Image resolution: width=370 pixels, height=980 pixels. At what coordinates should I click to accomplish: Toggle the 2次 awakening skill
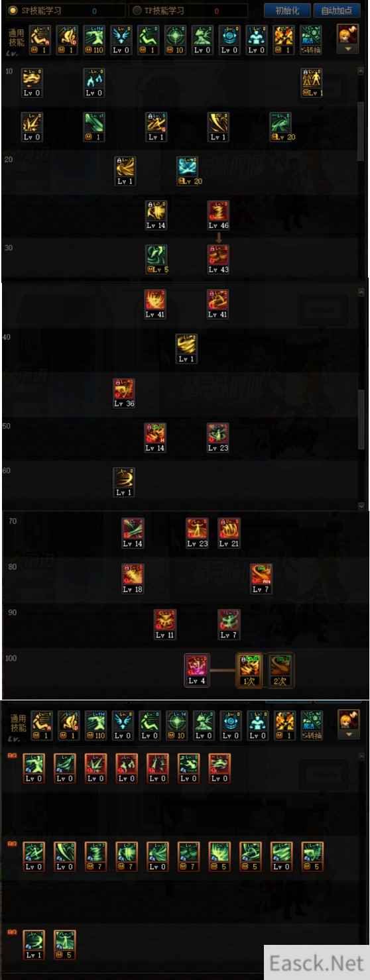280,670
